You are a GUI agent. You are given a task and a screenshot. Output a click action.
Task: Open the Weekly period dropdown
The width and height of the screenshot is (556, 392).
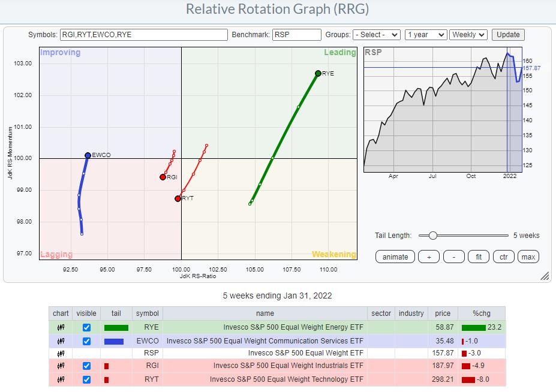click(468, 35)
